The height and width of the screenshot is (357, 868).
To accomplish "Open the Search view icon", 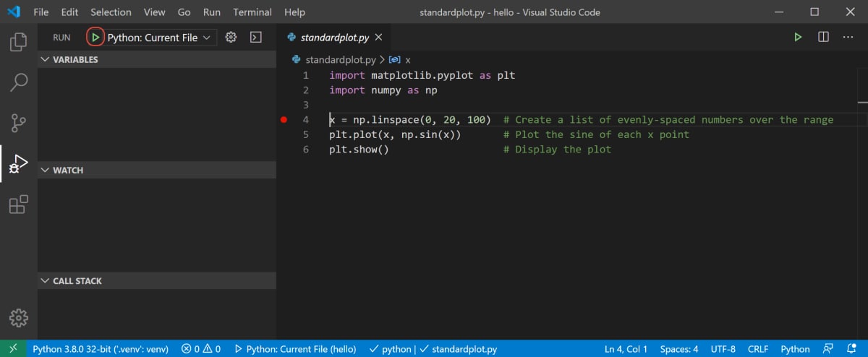I will (x=18, y=82).
